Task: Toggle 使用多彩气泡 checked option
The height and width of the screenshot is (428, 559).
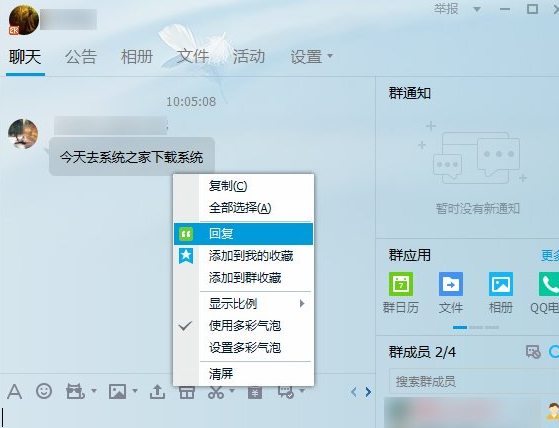Action: click(x=243, y=326)
